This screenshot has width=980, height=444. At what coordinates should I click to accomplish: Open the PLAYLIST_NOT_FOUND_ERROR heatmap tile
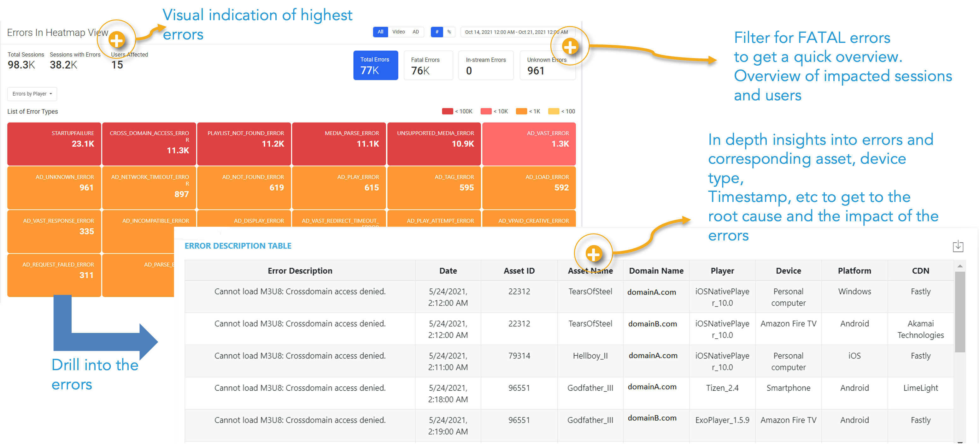coord(244,144)
